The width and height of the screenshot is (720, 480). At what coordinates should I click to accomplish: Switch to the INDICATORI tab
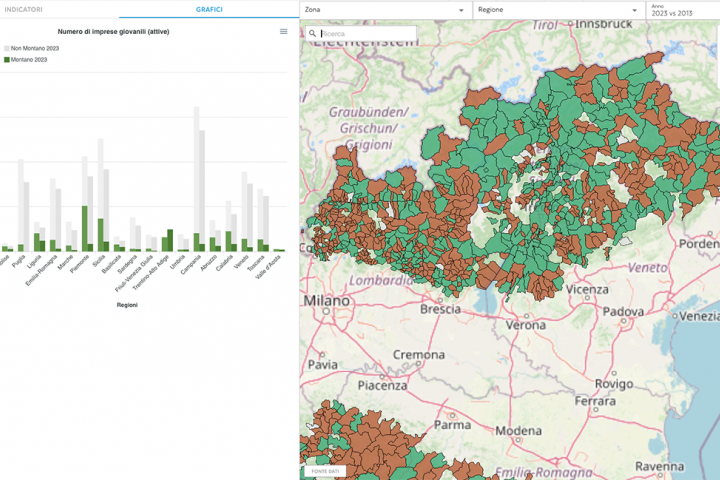pos(21,9)
